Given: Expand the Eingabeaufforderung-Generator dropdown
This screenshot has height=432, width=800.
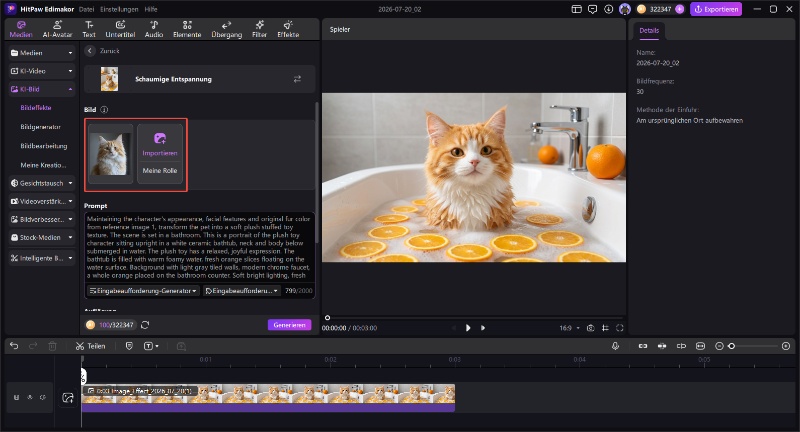Looking at the screenshot, I should coord(142,291).
